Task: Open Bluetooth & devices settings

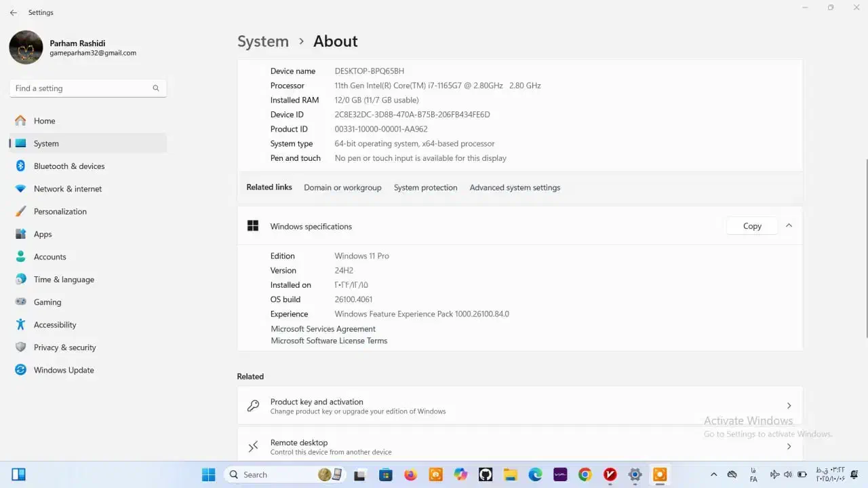Action: [68, 166]
